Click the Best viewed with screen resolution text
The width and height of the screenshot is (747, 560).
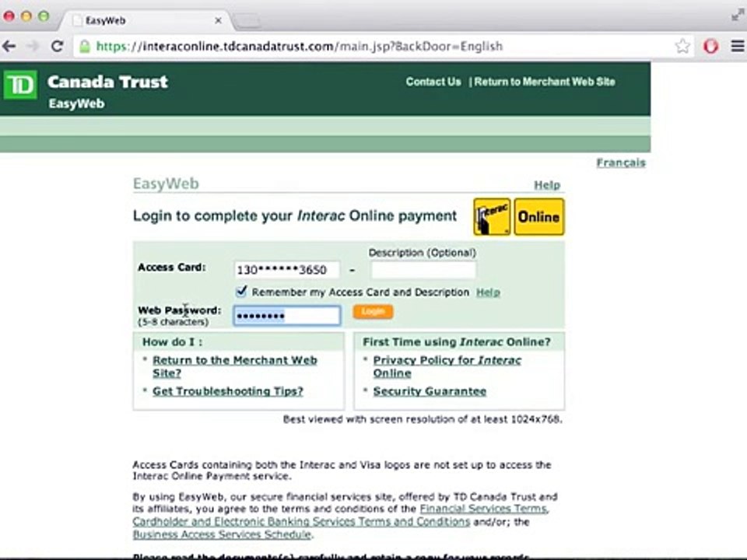tap(423, 419)
